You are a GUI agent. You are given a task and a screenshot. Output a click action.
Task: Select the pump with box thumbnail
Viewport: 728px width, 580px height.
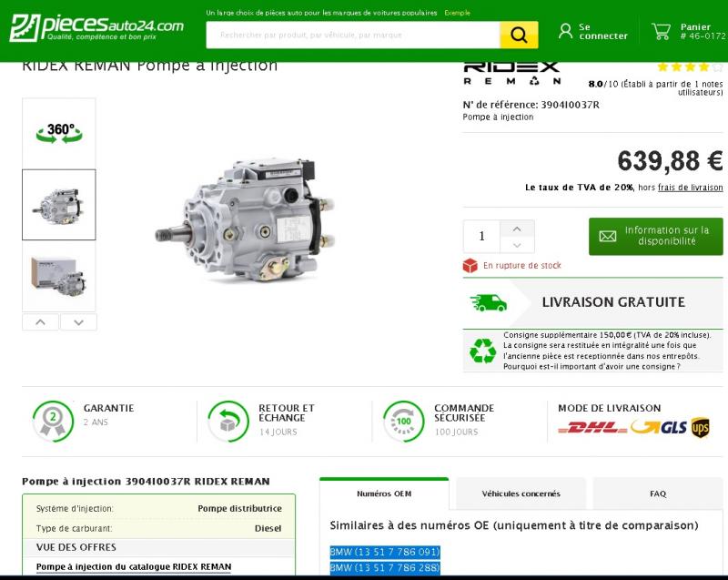coord(59,276)
